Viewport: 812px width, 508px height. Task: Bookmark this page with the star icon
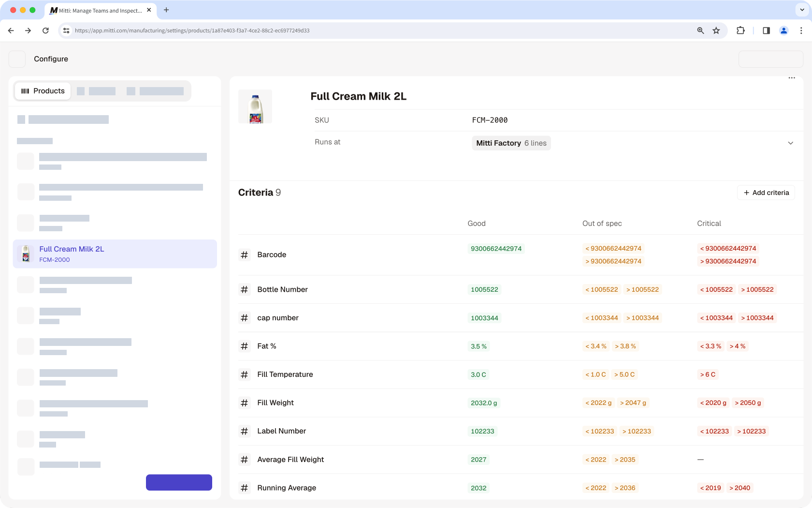coord(716,30)
